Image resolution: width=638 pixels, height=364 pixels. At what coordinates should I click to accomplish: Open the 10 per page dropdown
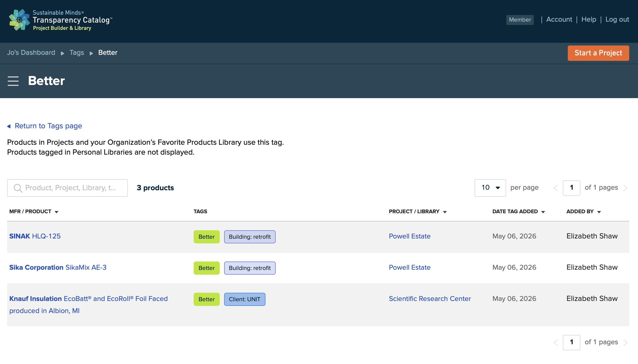pyautogui.click(x=490, y=188)
